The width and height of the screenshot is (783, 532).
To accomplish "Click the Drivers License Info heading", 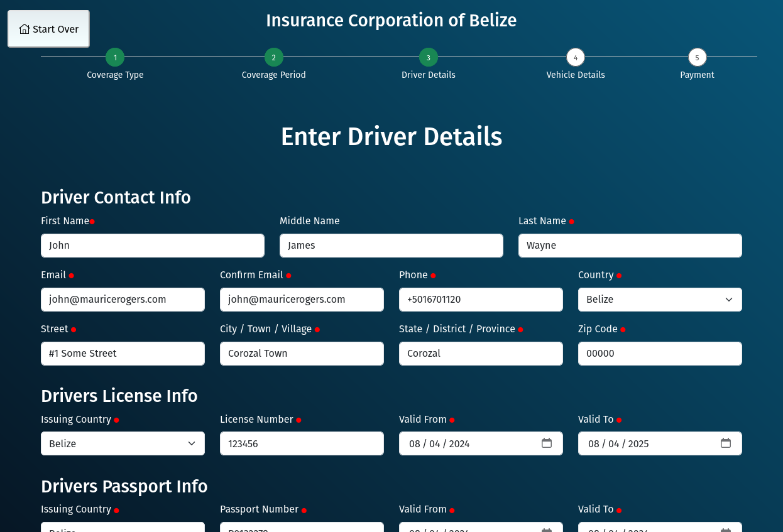I will tap(119, 396).
